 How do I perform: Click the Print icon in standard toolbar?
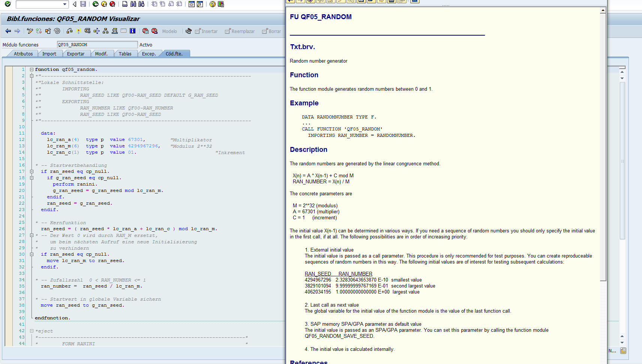(x=125, y=4)
